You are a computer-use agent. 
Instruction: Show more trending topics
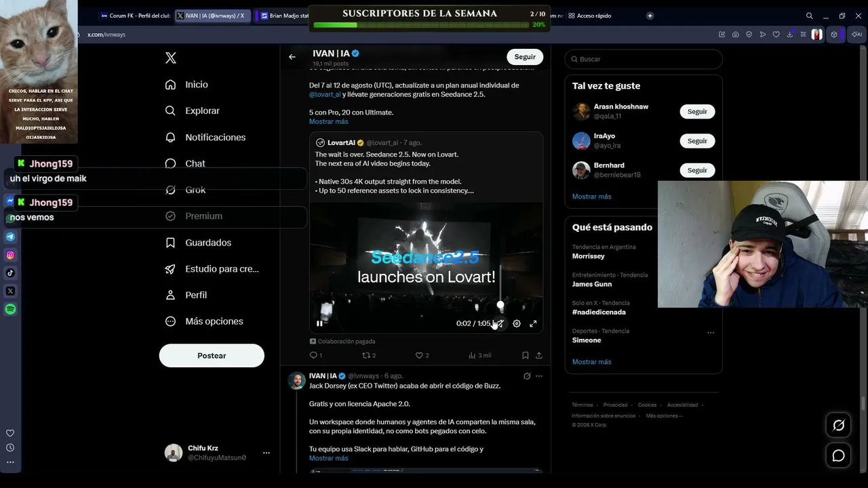(x=592, y=362)
